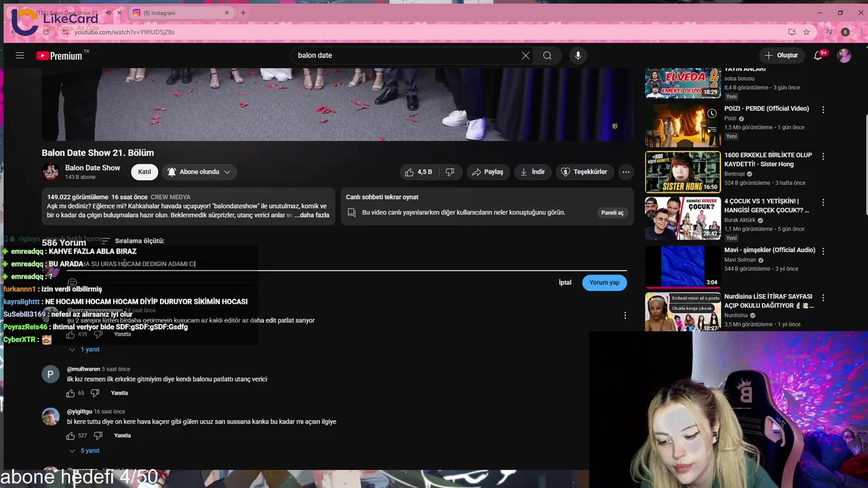Screen dimensions: 868x488
Task: Cancel the comment with İptal
Action: tap(565, 283)
